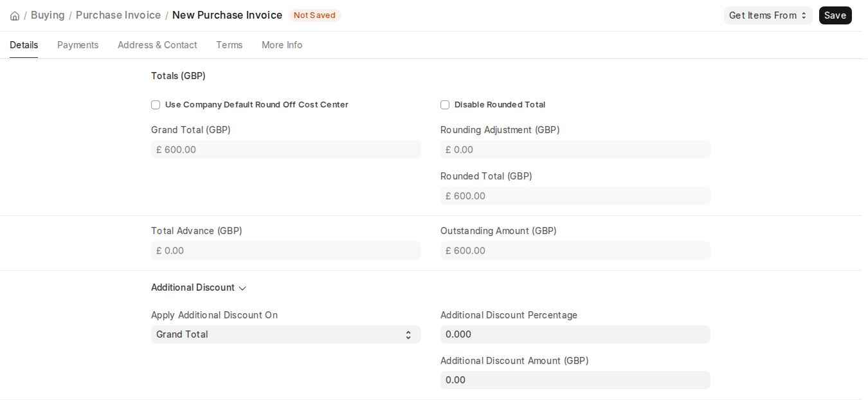868x400 pixels.
Task: Click the Rounded Total (GBP) field
Action: [x=575, y=196]
